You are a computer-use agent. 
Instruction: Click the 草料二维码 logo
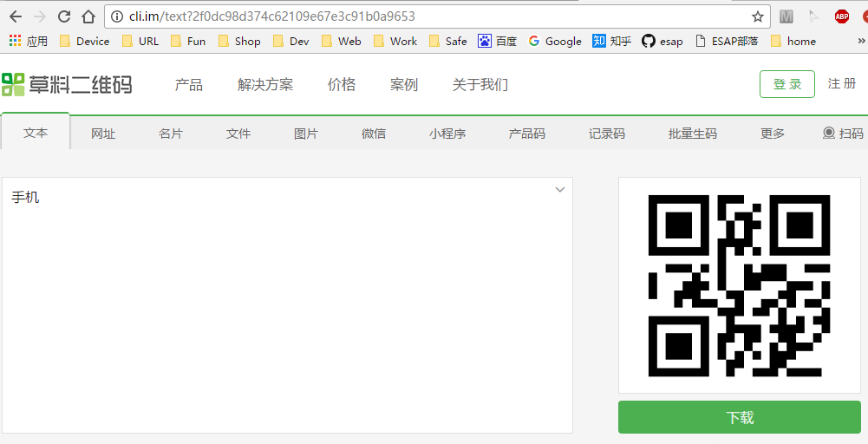tap(67, 85)
